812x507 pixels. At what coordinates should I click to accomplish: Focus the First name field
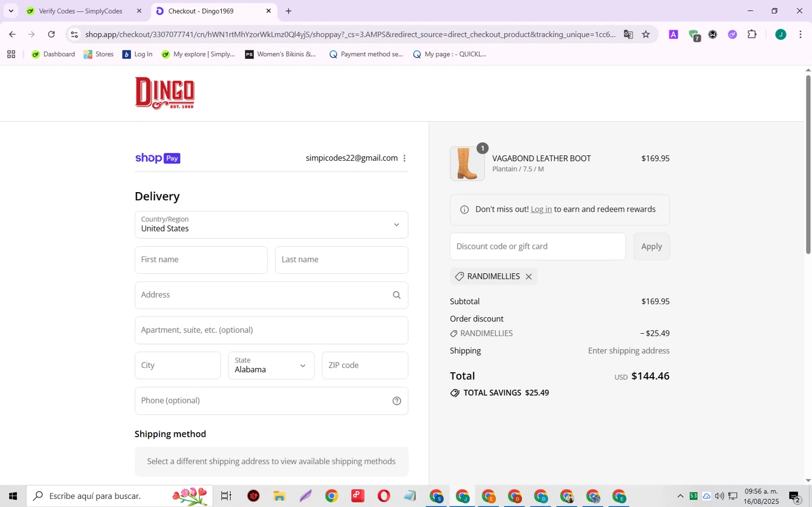(201, 260)
